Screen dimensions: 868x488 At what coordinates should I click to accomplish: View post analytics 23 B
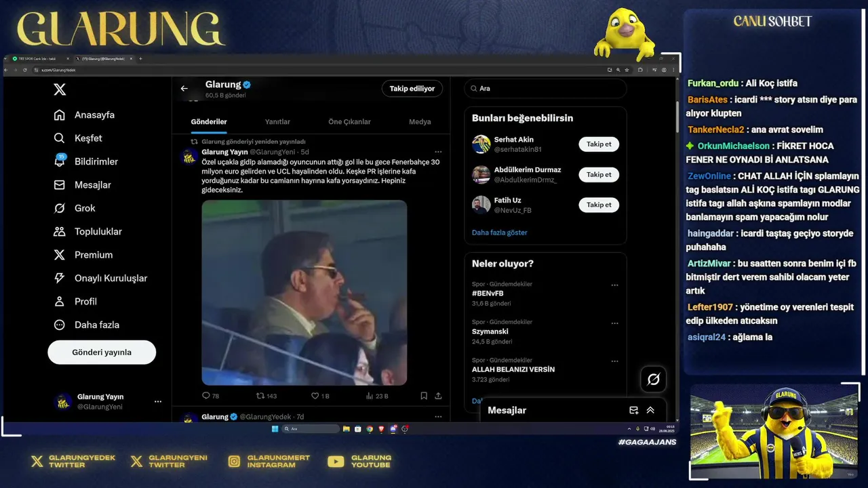(376, 396)
